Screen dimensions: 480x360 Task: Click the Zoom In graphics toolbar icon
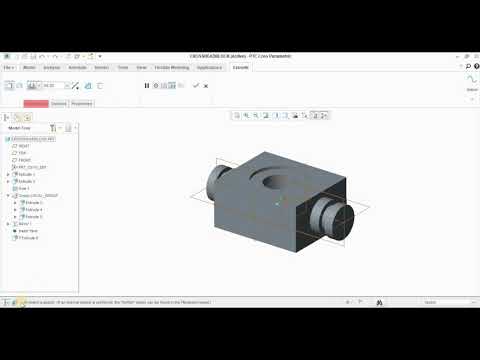(246, 116)
